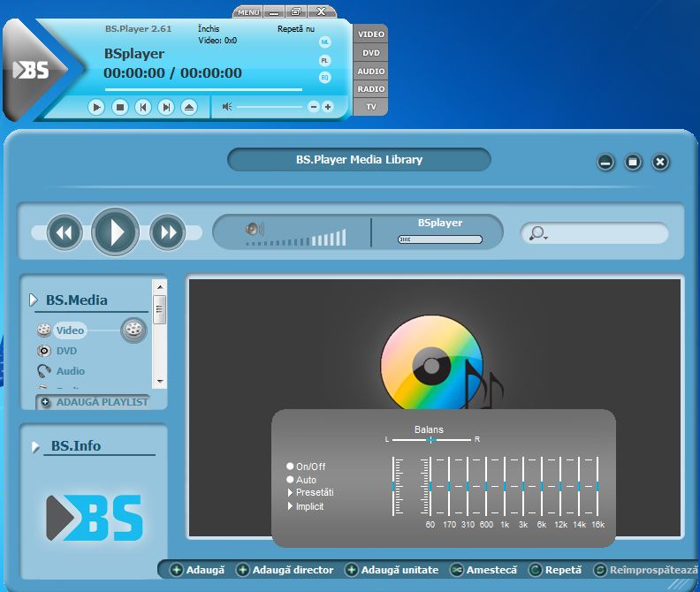
Task: Click the 12k equalizer band slider
Action: coord(560,487)
